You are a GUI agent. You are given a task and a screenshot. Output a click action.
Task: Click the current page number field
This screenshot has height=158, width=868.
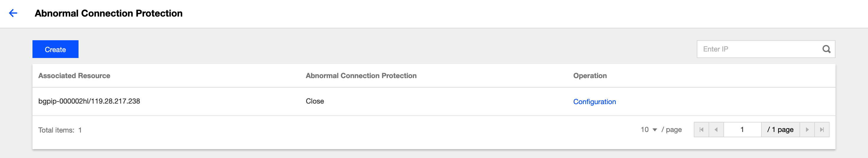[742, 130]
